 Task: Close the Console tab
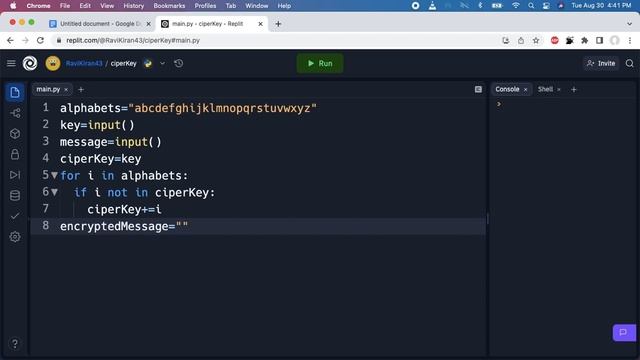click(526, 89)
